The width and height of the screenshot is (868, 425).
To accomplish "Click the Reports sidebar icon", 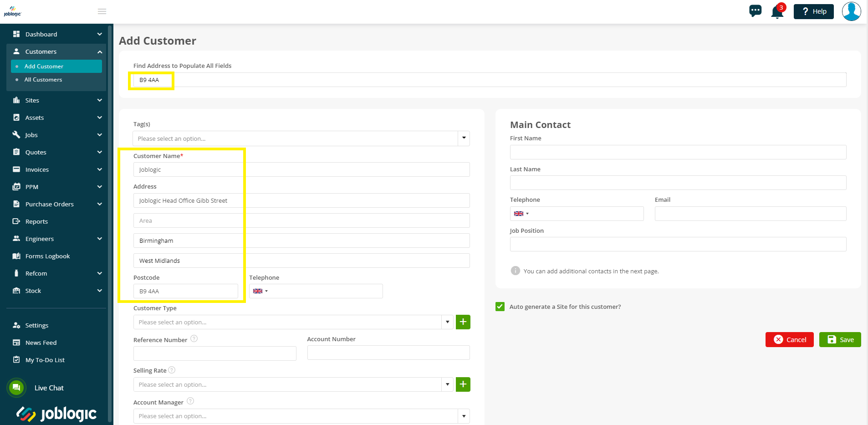I will [16, 221].
